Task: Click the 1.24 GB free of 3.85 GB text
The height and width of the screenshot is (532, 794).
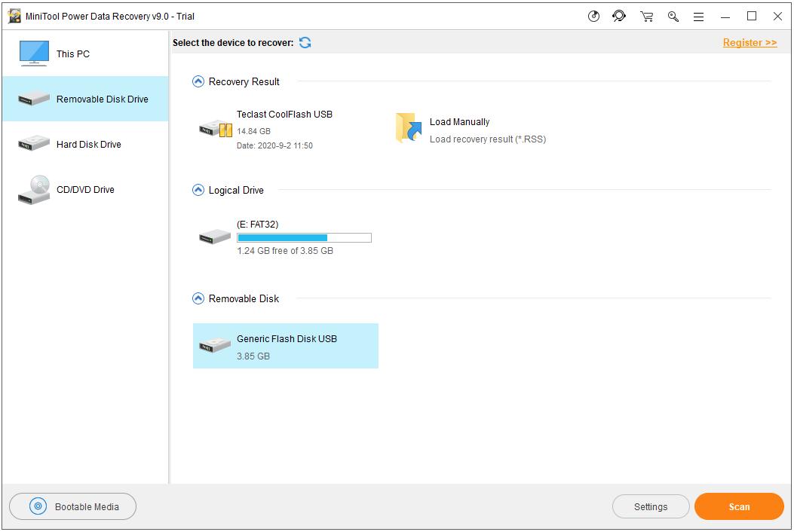Action: (x=285, y=251)
